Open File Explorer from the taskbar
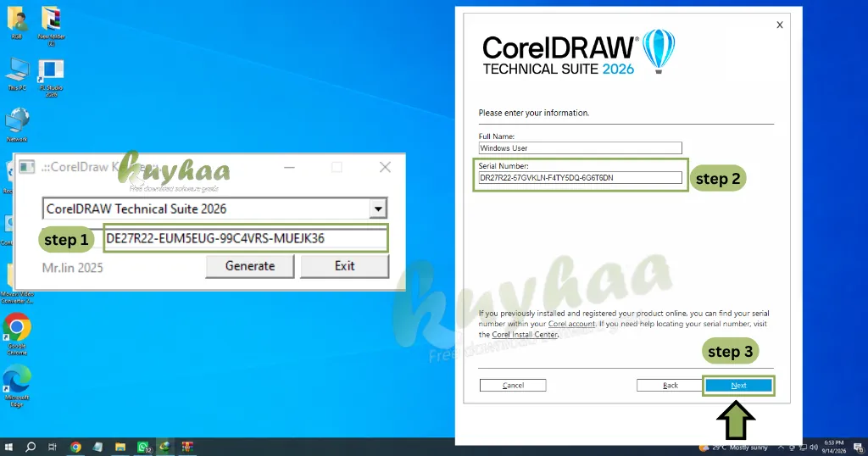868x456 pixels. point(120,447)
